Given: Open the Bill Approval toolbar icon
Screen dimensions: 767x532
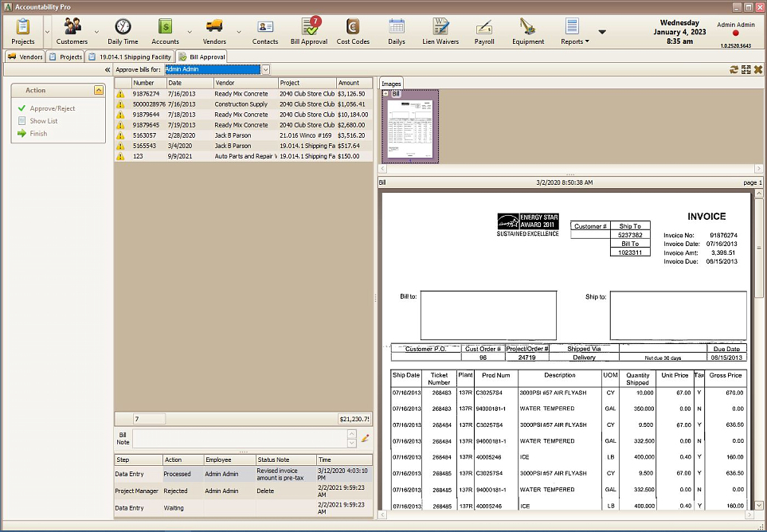Looking at the screenshot, I should click(x=308, y=30).
